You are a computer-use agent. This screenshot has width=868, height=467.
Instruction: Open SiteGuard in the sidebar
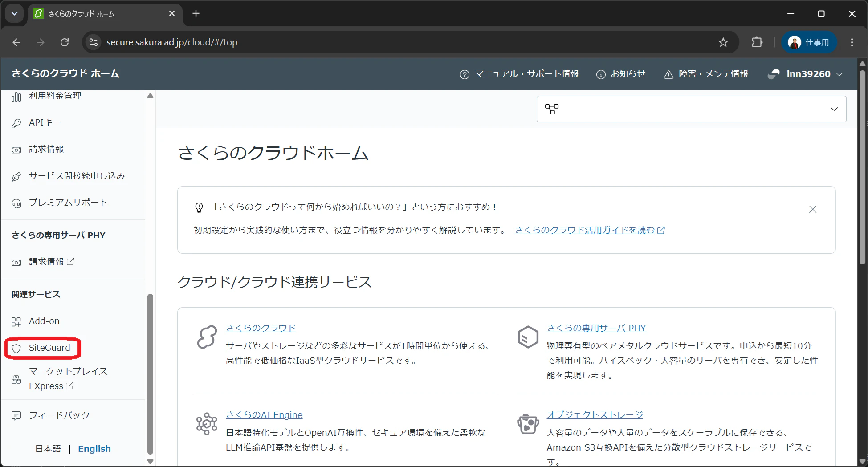pos(49,348)
